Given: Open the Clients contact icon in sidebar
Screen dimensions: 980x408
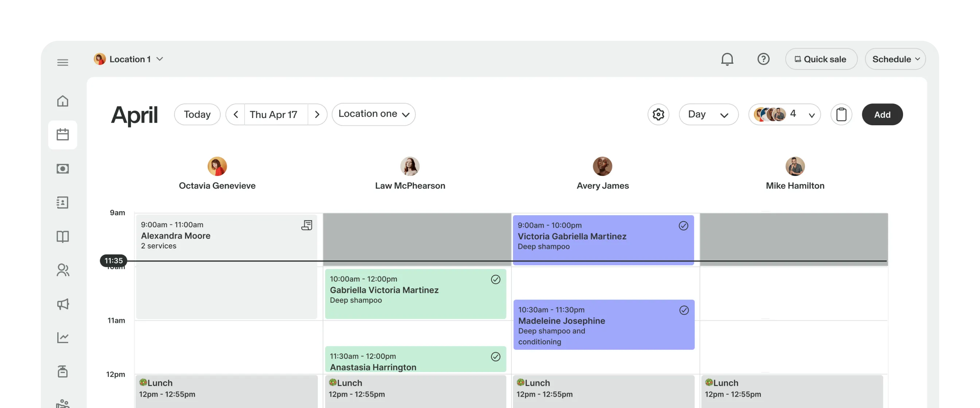Looking at the screenshot, I should pos(63,202).
